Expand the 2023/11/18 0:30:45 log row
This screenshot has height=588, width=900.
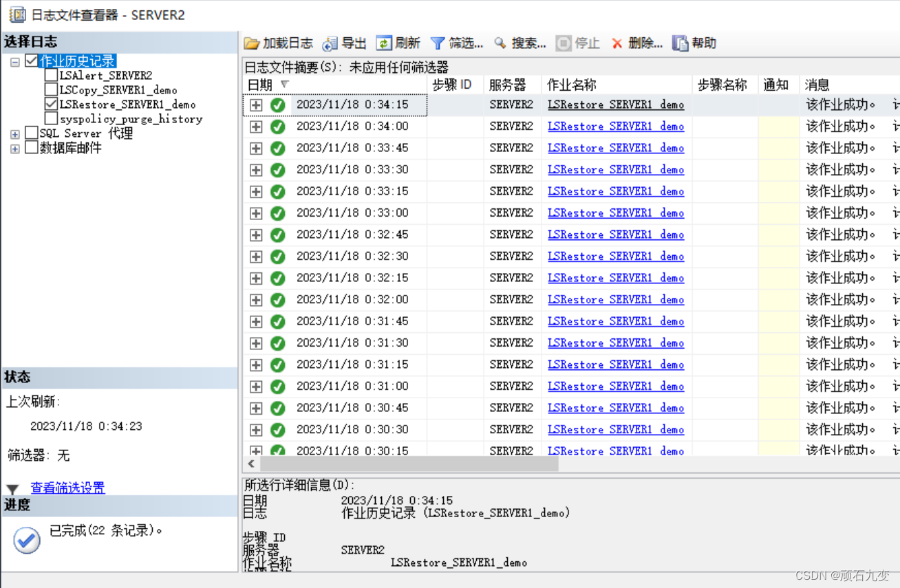pyautogui.click(x=256, y=409)
